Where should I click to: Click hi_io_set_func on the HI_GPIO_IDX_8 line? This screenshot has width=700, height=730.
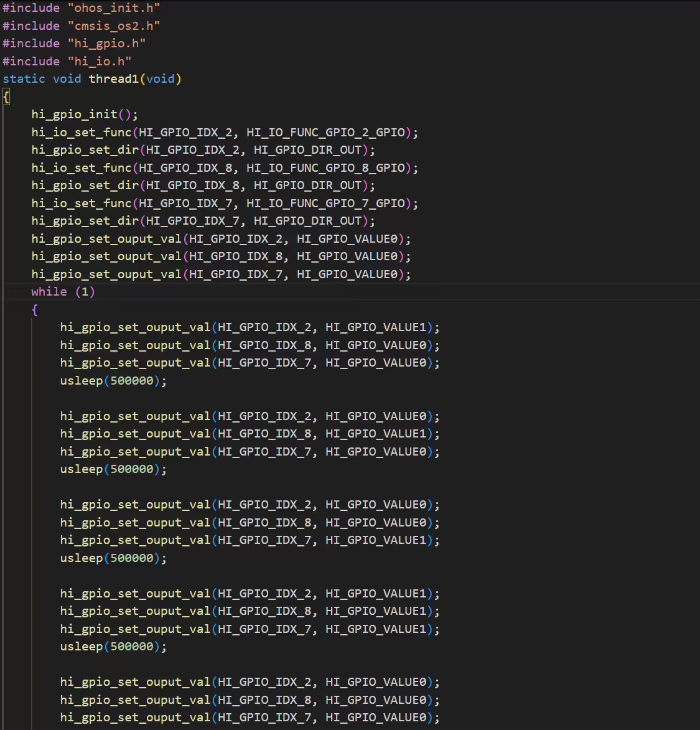(82, 167)
